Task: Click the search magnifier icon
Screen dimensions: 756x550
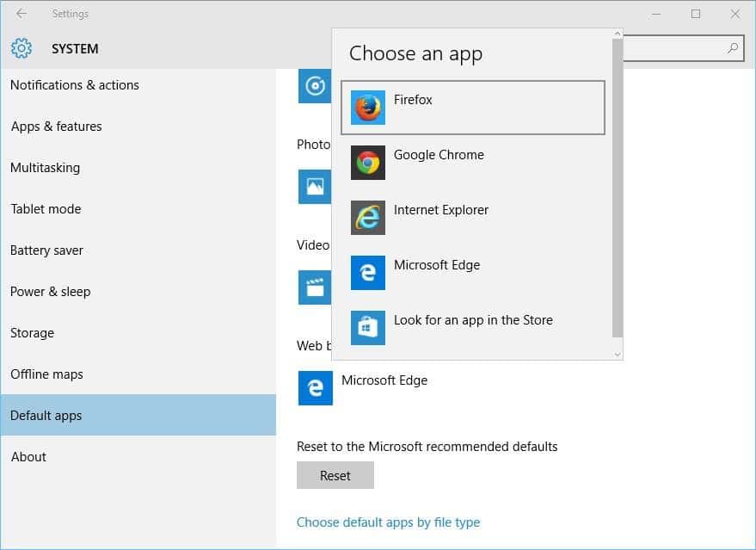Action: [733, 47]
